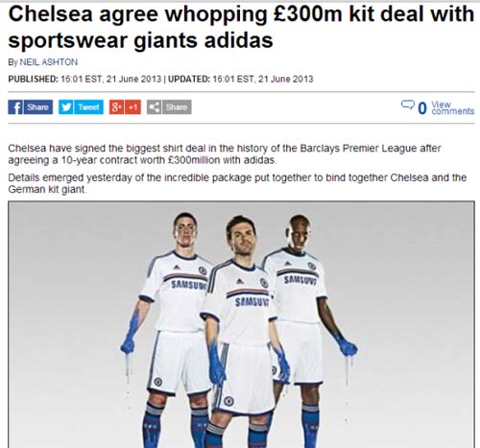Open the gray Share button label

(177, 107)
